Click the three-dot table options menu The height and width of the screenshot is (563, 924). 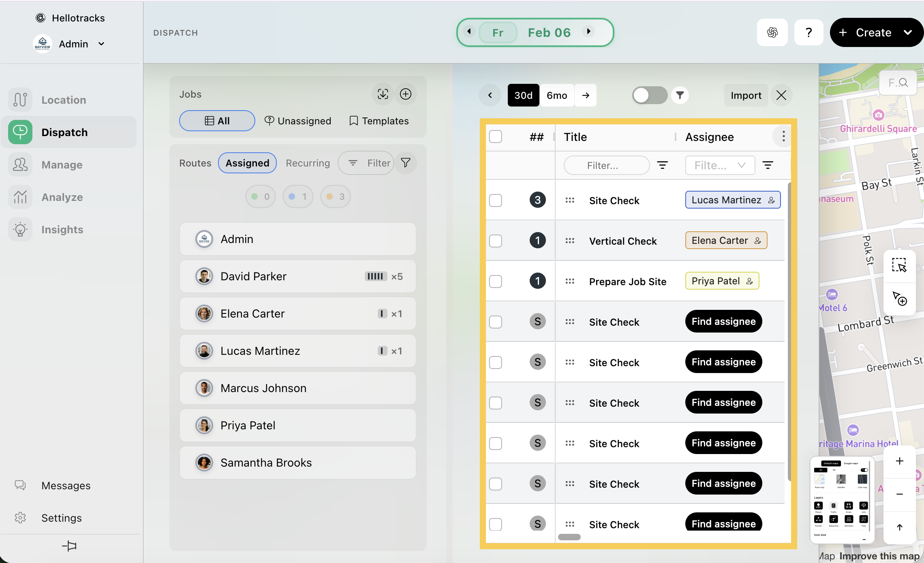783,136
